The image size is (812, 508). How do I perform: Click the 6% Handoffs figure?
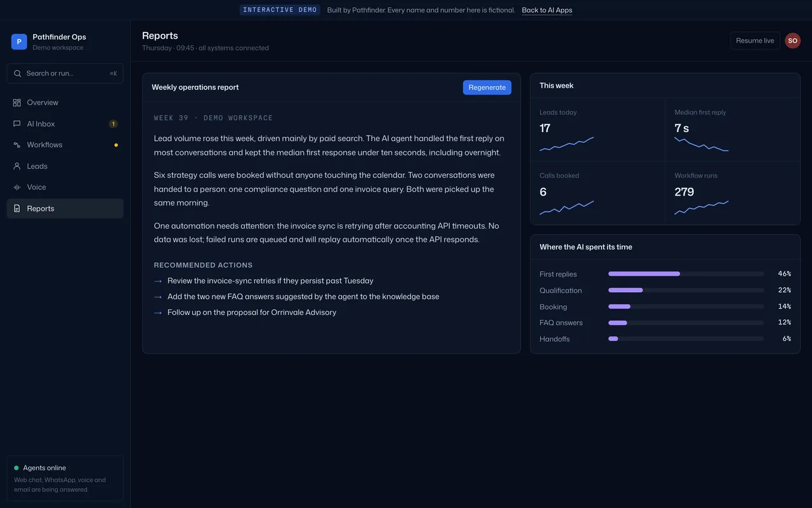[787, 339]
